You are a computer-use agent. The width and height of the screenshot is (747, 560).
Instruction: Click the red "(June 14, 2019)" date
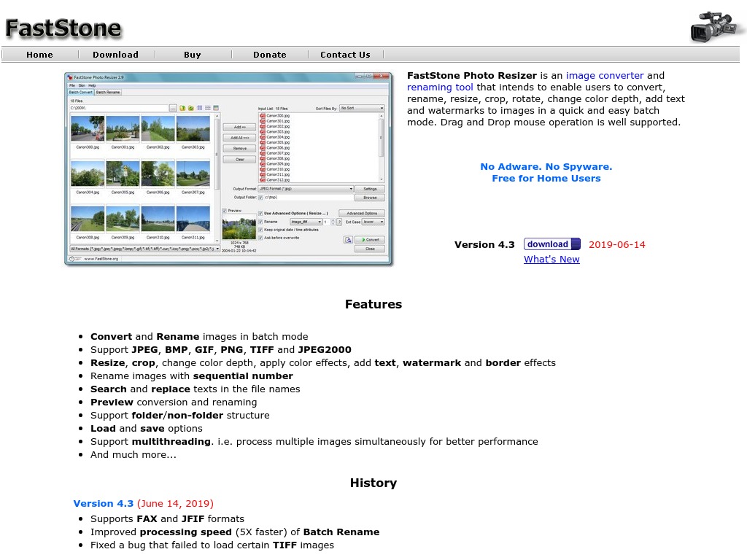tap(175, 503)
